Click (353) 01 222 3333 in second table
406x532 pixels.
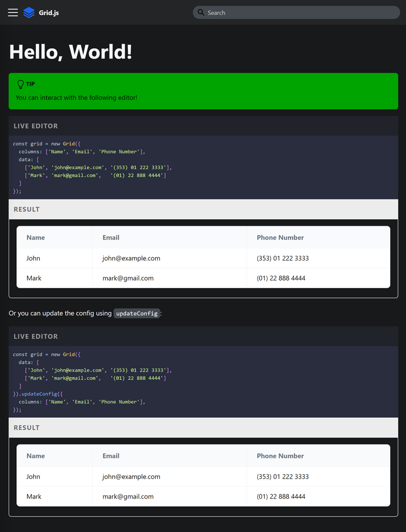click(283, 477)
